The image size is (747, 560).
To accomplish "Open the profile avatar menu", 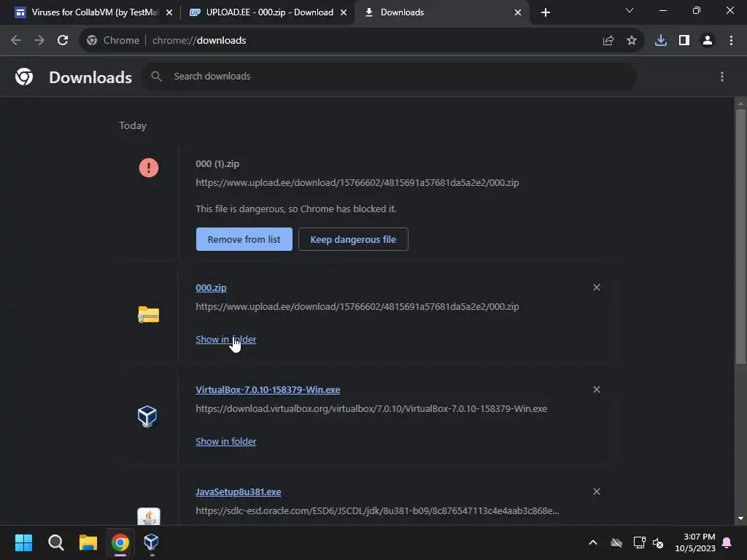I will tap(708, 41).
